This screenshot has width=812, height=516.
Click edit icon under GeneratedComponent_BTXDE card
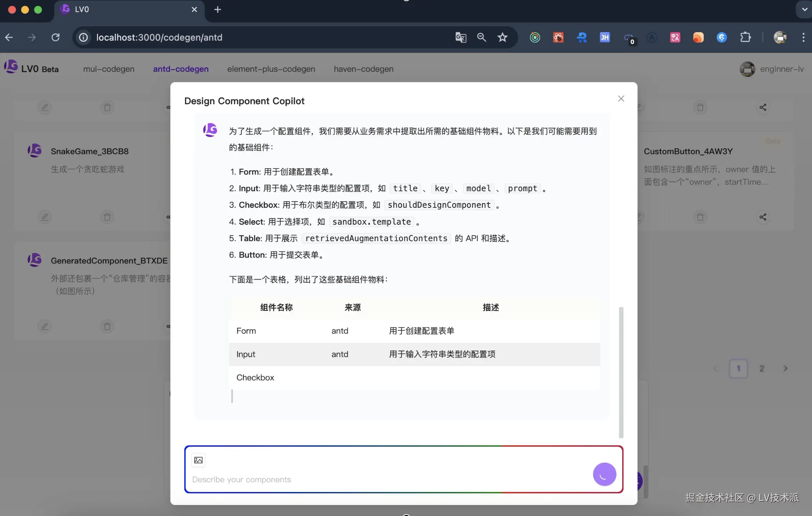coord(45,326)
